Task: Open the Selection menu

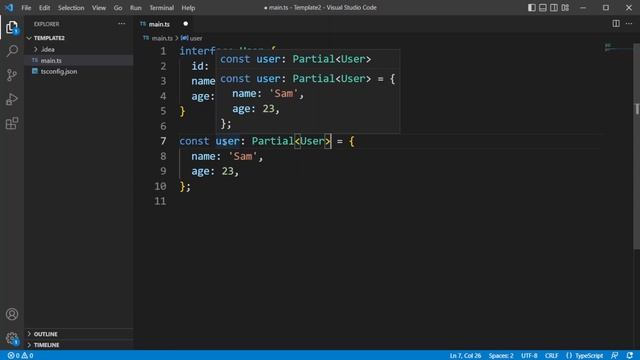Action: [71, 8]
